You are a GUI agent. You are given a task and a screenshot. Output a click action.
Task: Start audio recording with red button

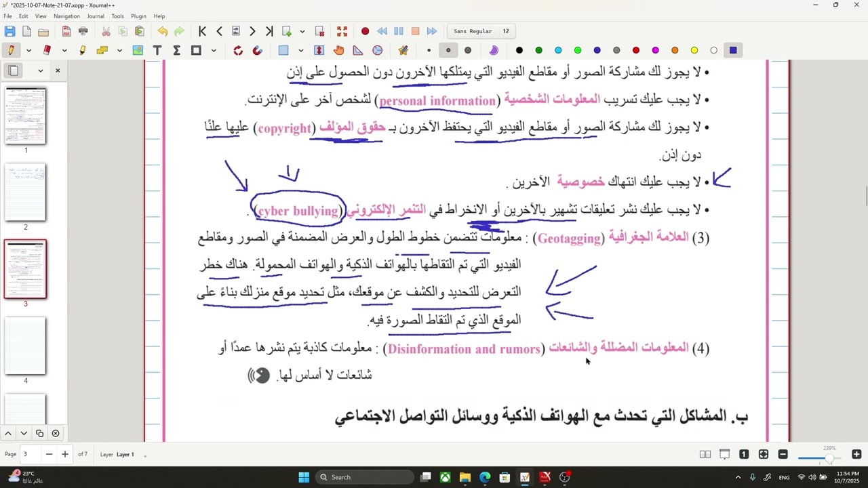(365, 31)
